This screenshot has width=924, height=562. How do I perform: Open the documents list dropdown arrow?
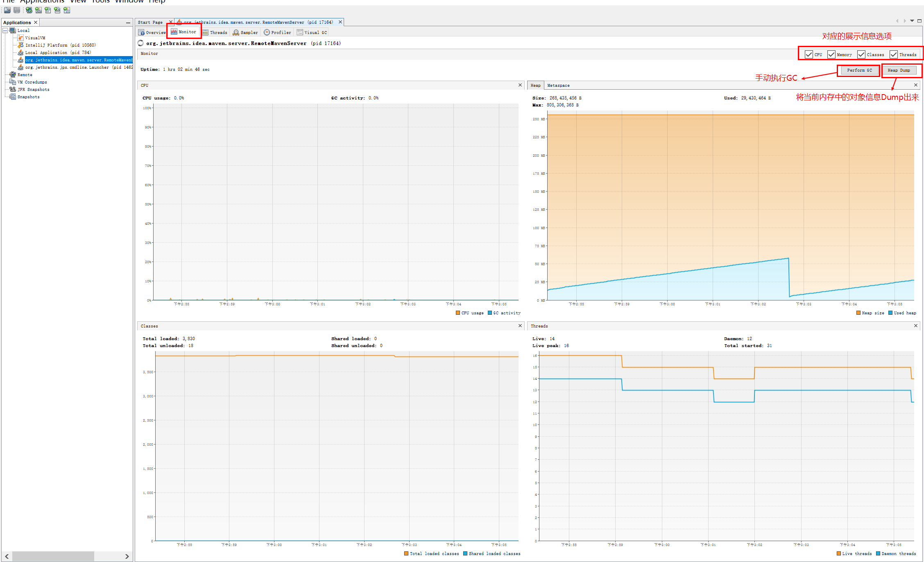point(912,20)
